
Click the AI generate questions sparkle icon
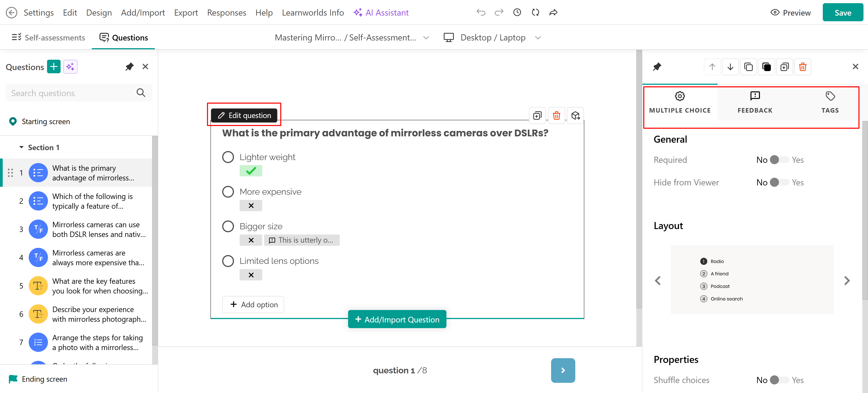tap(70, 67)
